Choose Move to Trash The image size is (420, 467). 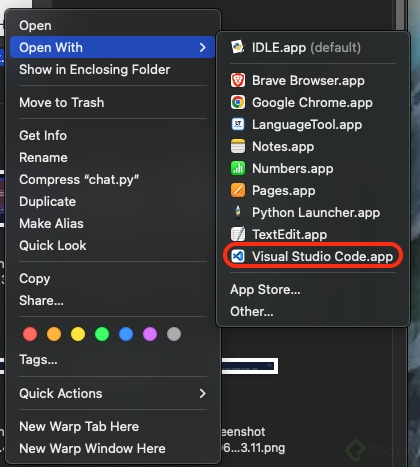point(113,102)
